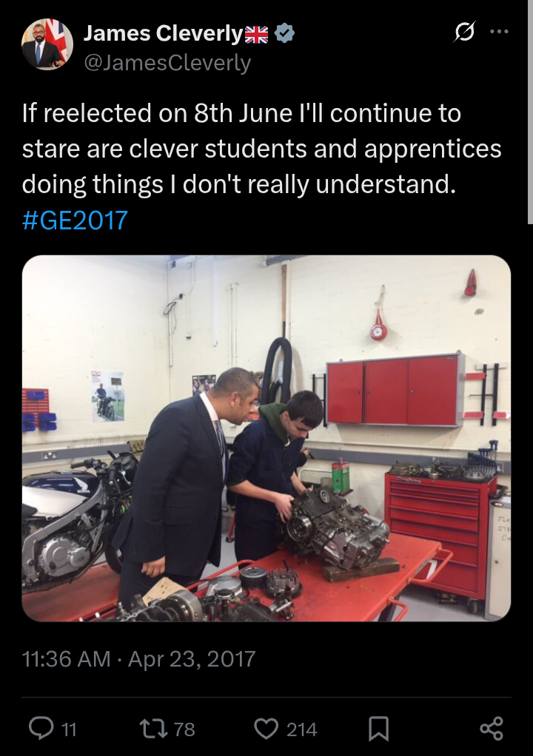
Task: Open the #GE2017 hashtag
Action: (x=75, y=220)
